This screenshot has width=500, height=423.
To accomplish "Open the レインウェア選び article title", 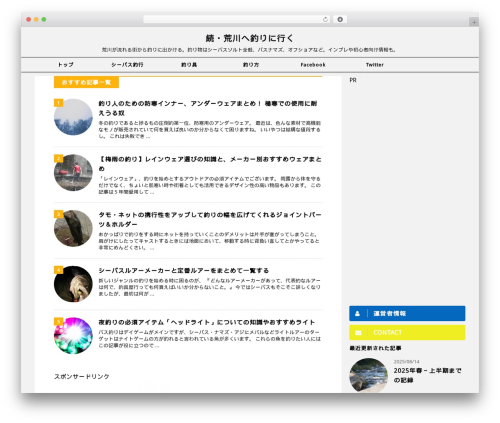I will pos(210,164).
